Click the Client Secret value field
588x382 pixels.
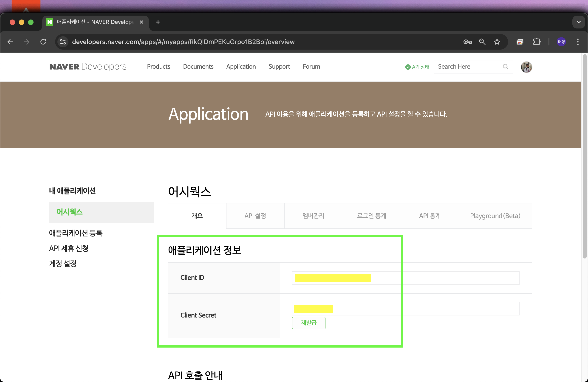coord(406,309)
